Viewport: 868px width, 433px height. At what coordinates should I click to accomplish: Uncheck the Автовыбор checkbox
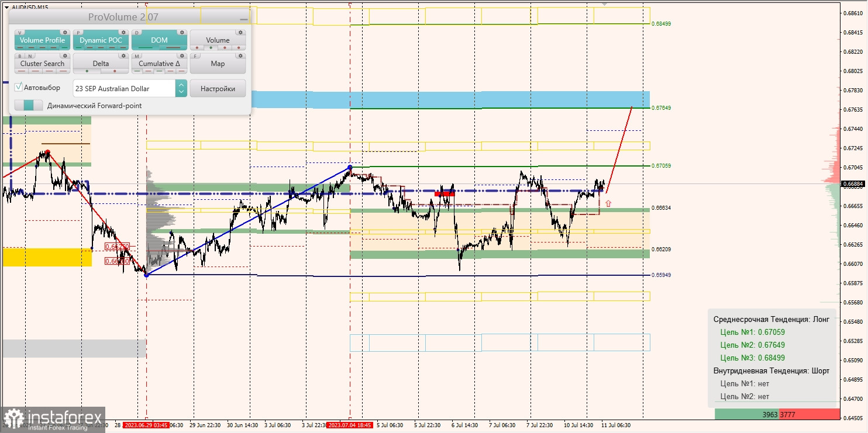tap(19, 88)
